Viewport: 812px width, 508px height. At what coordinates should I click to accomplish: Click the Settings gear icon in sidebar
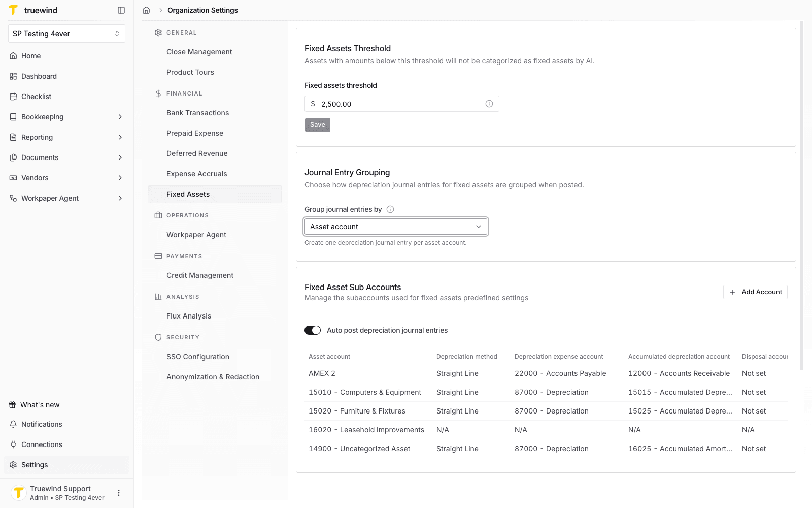point(13,465)
